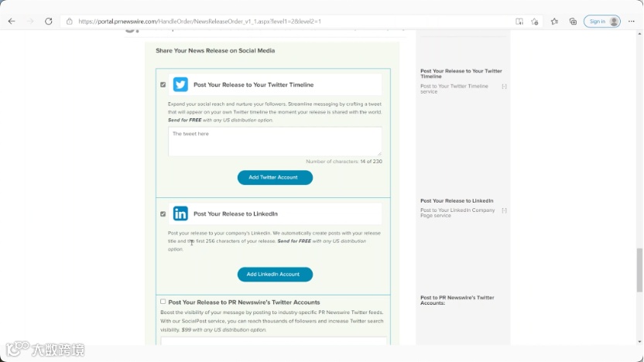Click 'Post Your Release to Your Twitter Timeline' sidebar heading
This screenshot has height=362, width=644.
point(461,73)
